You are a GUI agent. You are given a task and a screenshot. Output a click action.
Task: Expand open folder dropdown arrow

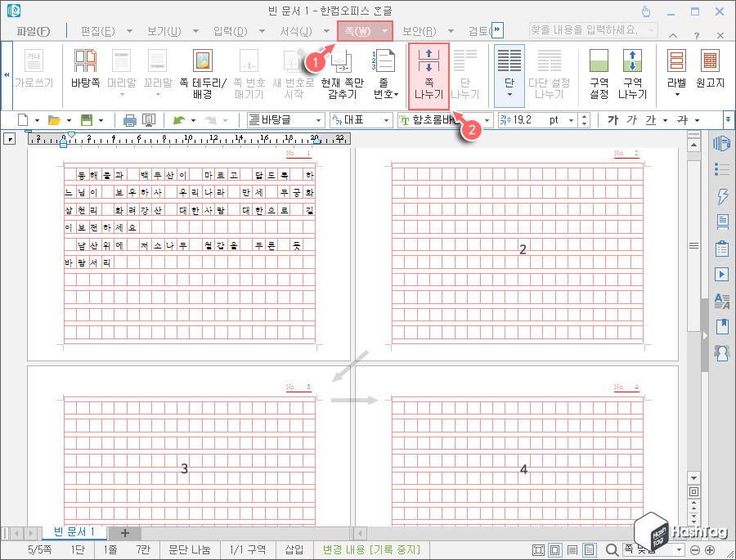tap(69, 121)
